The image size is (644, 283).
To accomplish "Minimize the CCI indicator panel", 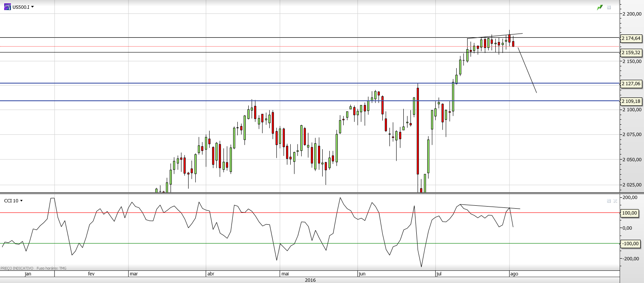I will (x=609, y=201).
